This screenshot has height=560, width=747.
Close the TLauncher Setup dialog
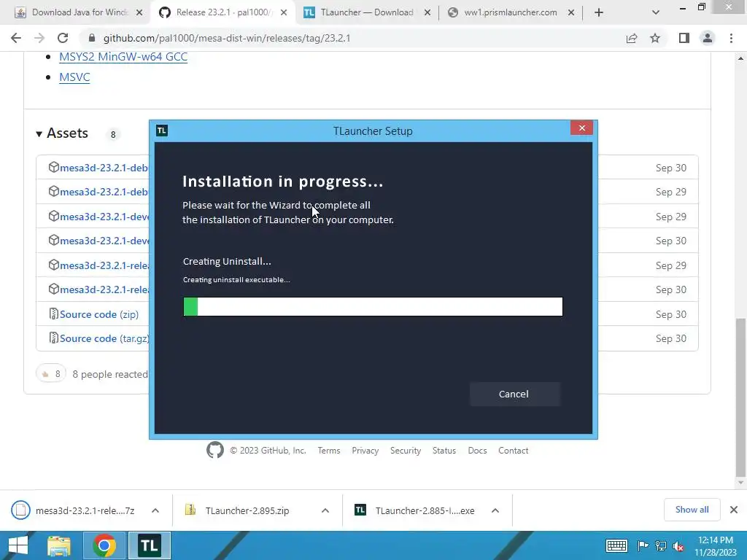pyautogui.click(x=581, y=128)
